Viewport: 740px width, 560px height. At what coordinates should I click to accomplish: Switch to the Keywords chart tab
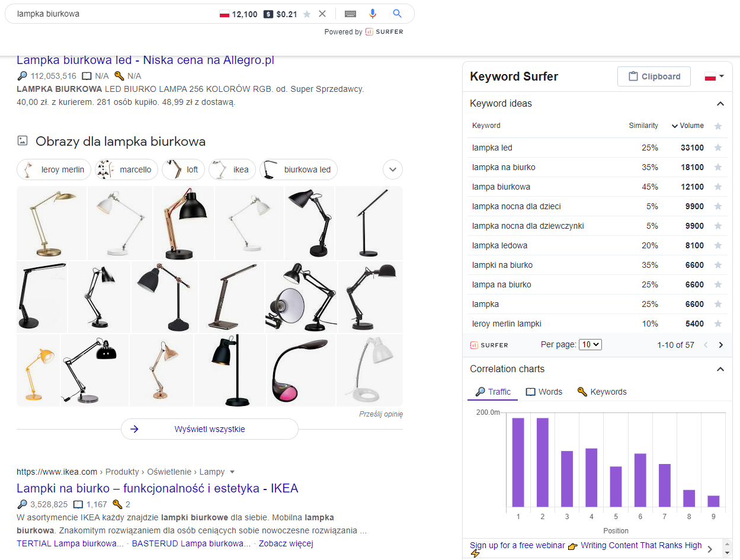(x=601, y=392)
